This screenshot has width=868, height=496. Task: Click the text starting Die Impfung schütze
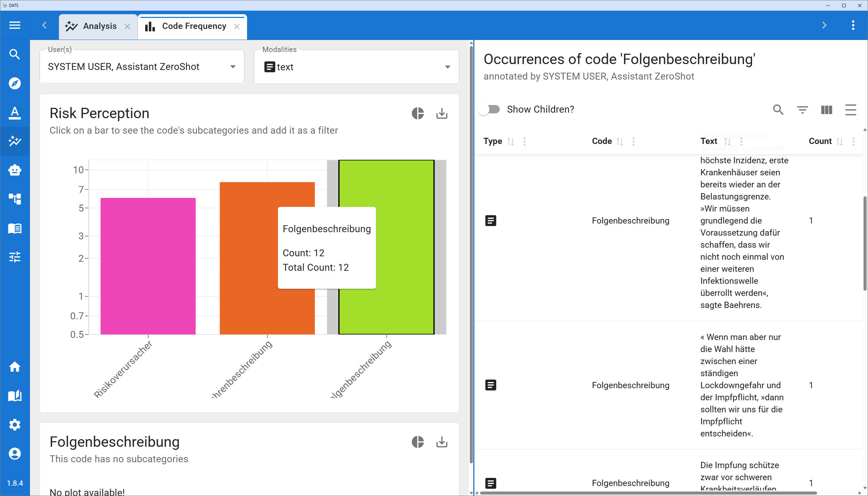740,477
